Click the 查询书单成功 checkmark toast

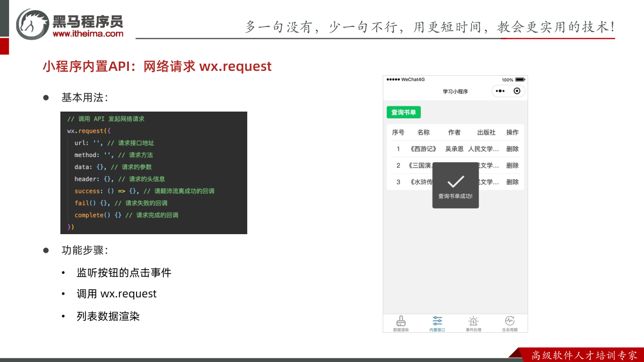pos(455,185)
